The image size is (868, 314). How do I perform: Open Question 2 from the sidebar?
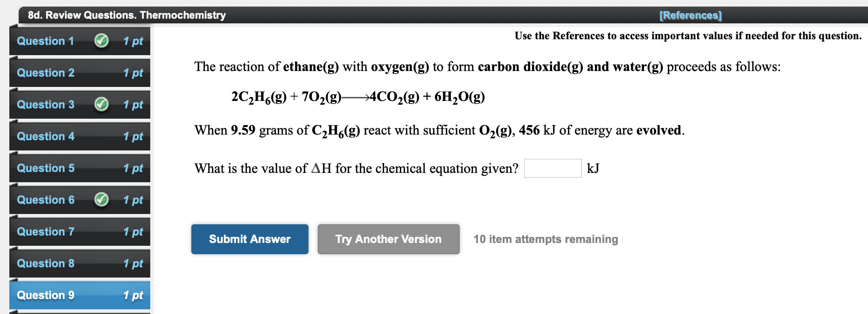click(45, 72)
